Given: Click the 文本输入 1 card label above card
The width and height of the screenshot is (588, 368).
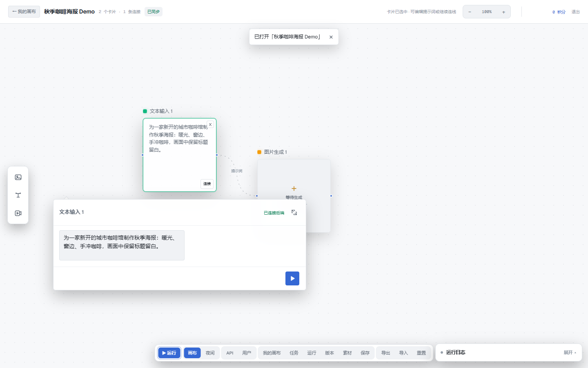Looking at the screenshot, I should coord(161,111).
